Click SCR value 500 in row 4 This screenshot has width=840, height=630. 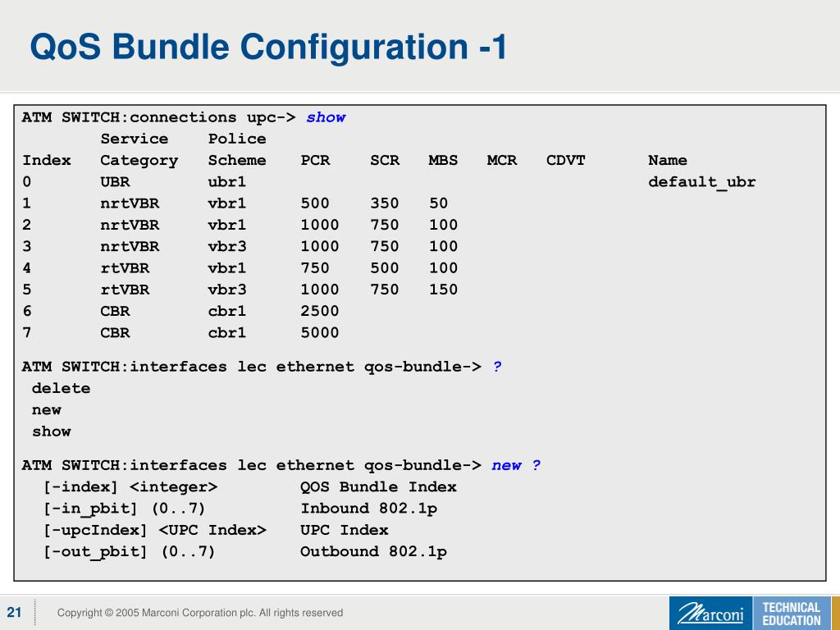(x=385, y=268)
